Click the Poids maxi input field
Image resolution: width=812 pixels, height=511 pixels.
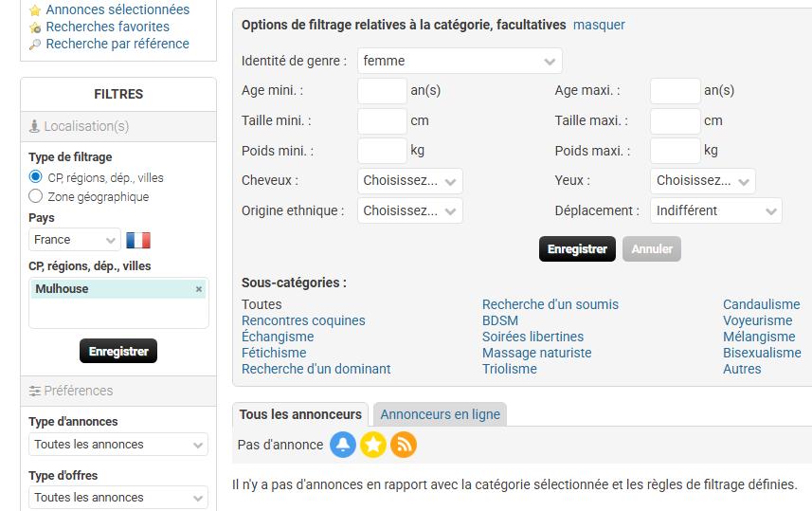[x=676, y=151]
